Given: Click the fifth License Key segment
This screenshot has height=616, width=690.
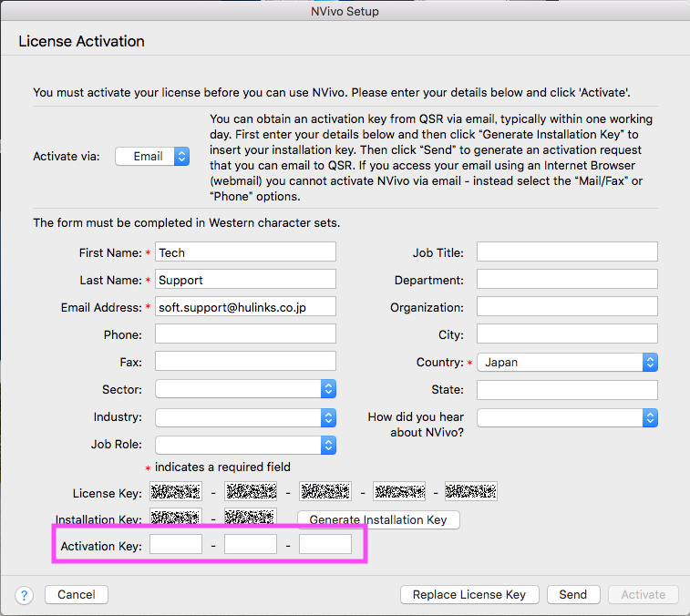Looking at the screenshot, I should (x=471, y=491).
